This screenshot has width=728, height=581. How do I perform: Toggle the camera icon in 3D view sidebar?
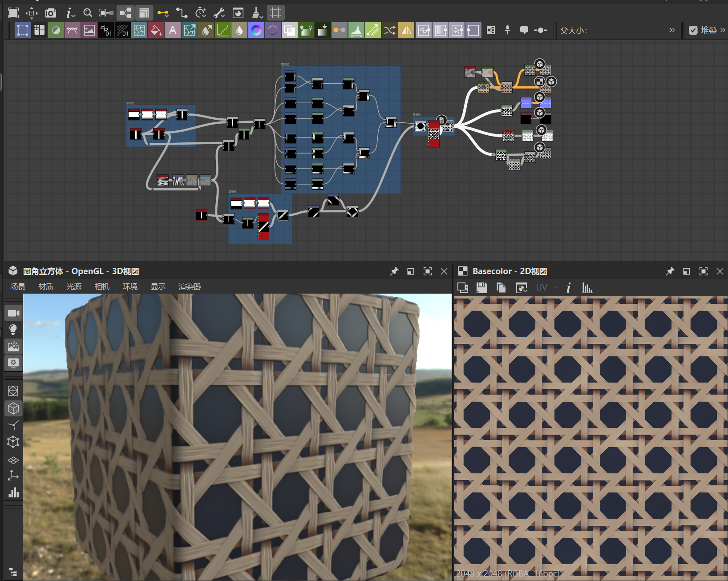coord(13,313)
